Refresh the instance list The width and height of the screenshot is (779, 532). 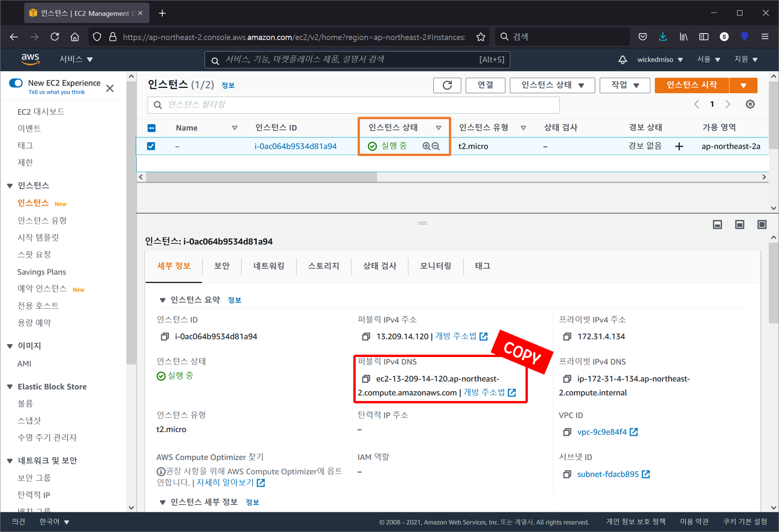(447, 85)
